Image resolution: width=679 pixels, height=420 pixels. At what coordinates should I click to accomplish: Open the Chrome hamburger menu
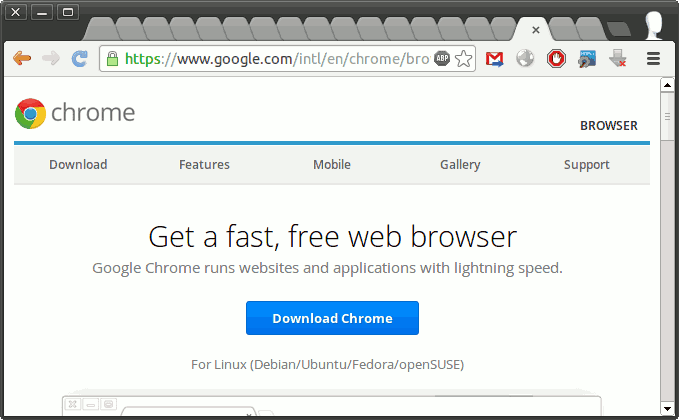point(653,59)
